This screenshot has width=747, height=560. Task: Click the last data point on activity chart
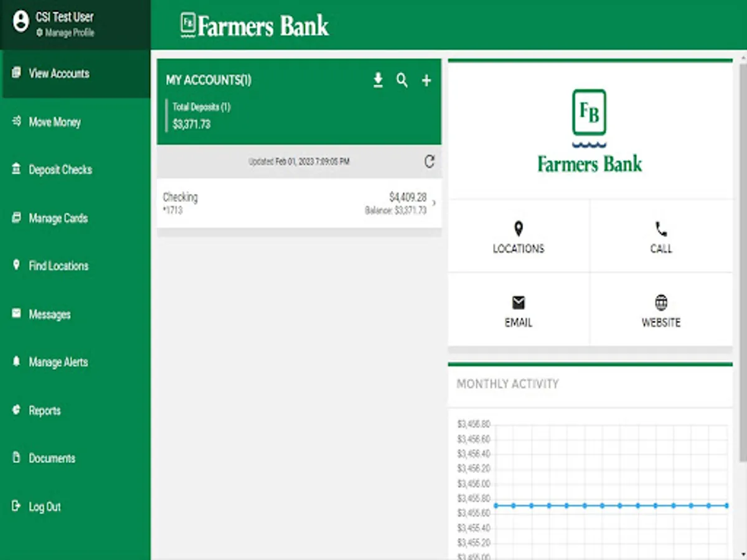(727, 505)
